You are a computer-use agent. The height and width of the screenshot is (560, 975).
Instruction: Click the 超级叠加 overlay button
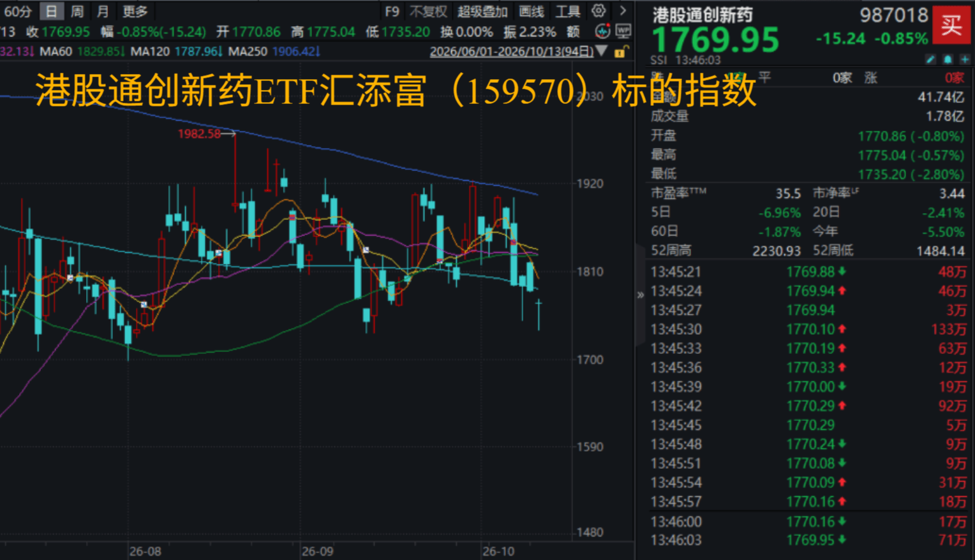coord(482,11)
